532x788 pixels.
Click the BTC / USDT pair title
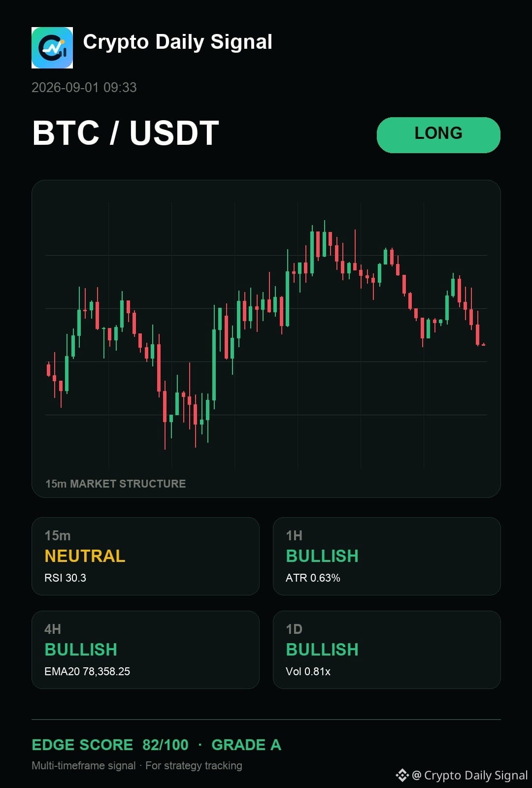point(126,133)
